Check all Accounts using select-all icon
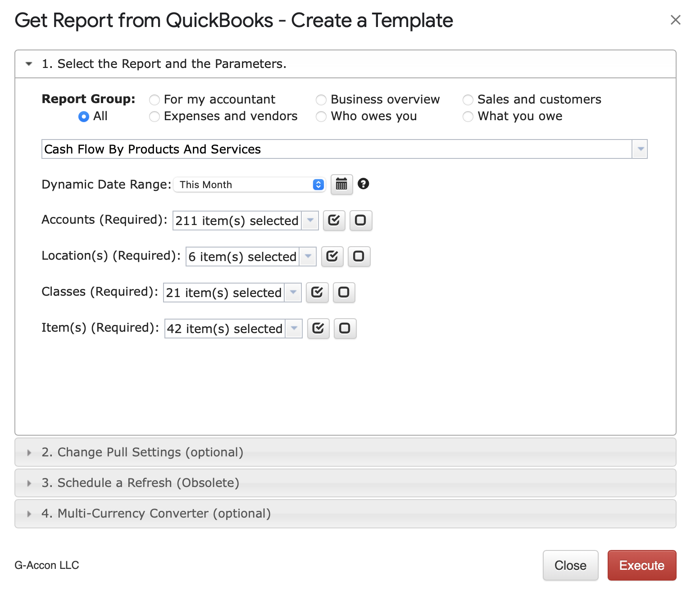Screen dimensions: 700x595 pyautogui.click(x=334, y=221)
